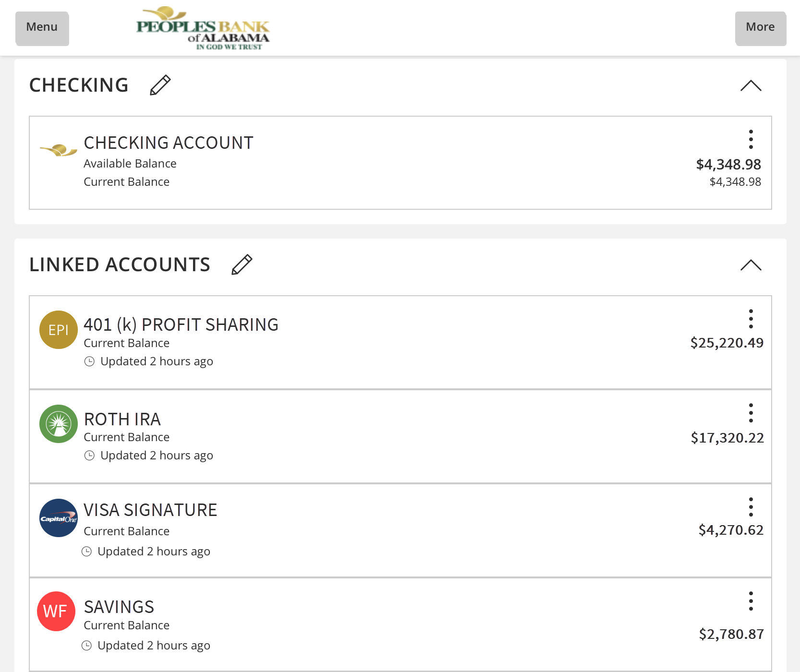Click the LINKED ACCOUNTS section heading
Viewport: 800px width, 672px height.
120,264
